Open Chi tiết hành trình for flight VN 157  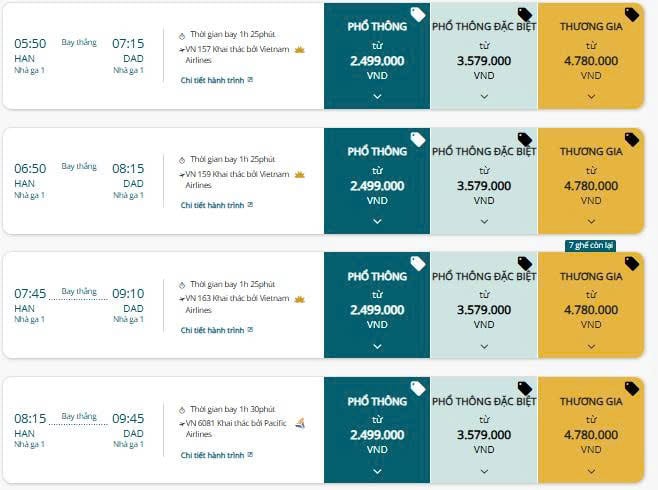216,79
